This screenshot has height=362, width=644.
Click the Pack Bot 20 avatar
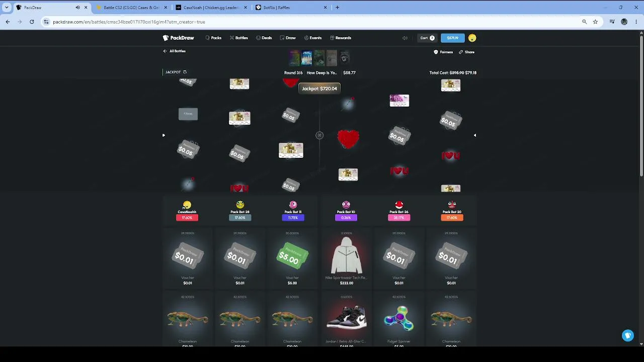pos(452,205)
